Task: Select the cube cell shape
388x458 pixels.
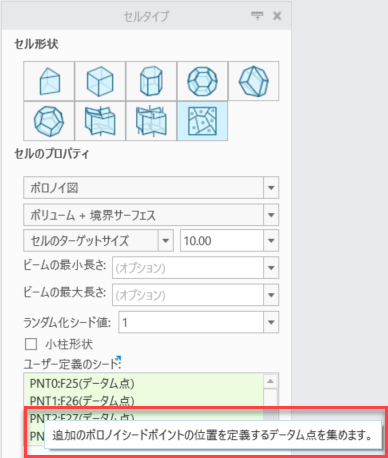Action: pyautogui.click(x=100, y=81)
